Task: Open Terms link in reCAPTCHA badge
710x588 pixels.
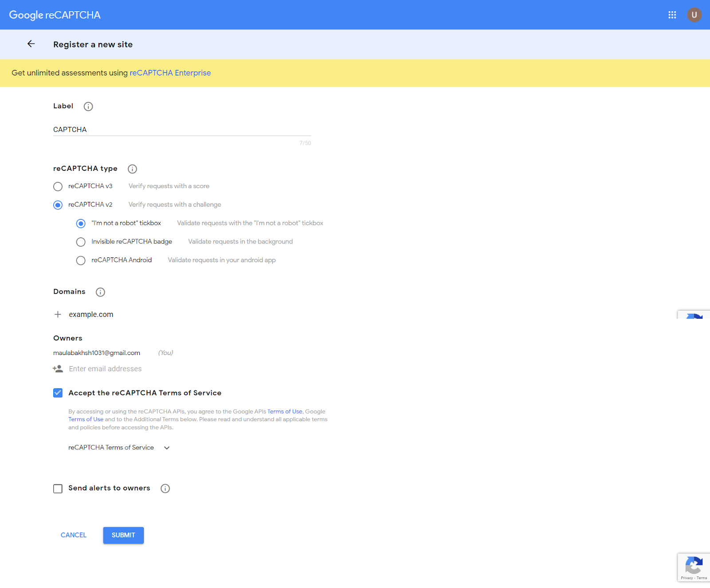Action: 702,578
